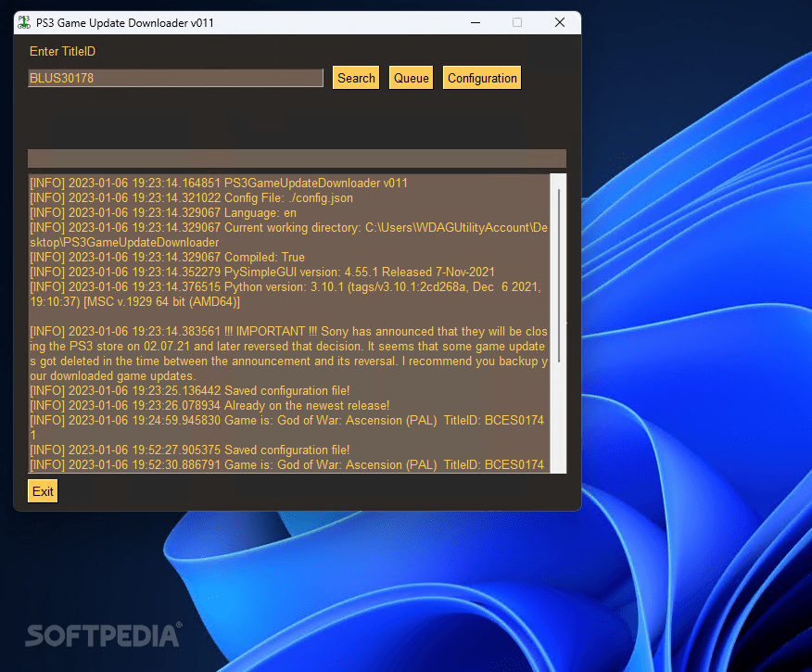Click the '!!! IMPORTANT !!!' Sony notice line
Image resolution: width=812 pixels, height=672 pixels.
coord(288,353)
